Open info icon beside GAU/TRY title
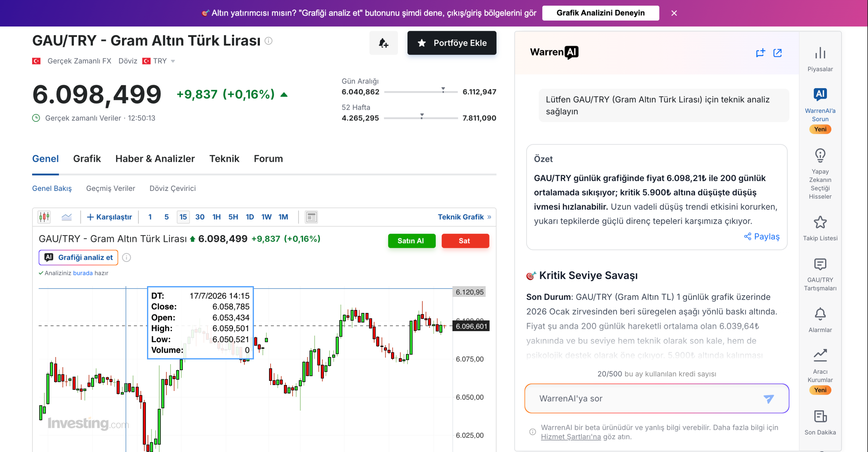868x452 pixels. [268, 41]
